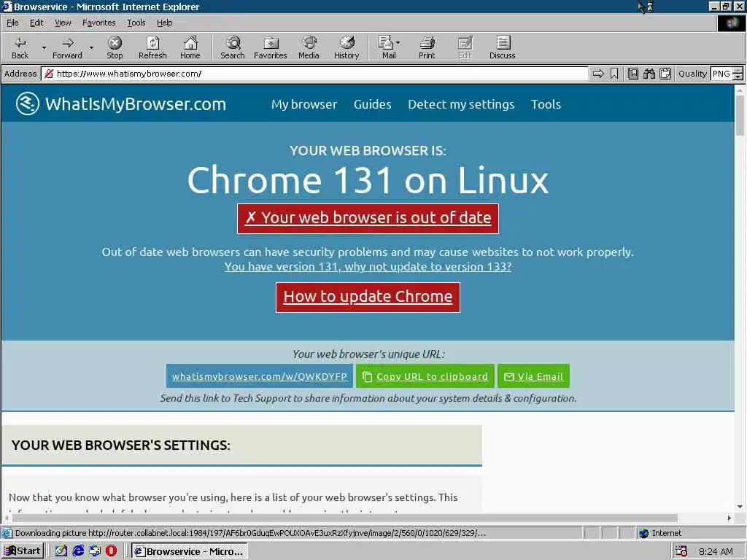Open Detect my settings nav link

click(461, 104)
